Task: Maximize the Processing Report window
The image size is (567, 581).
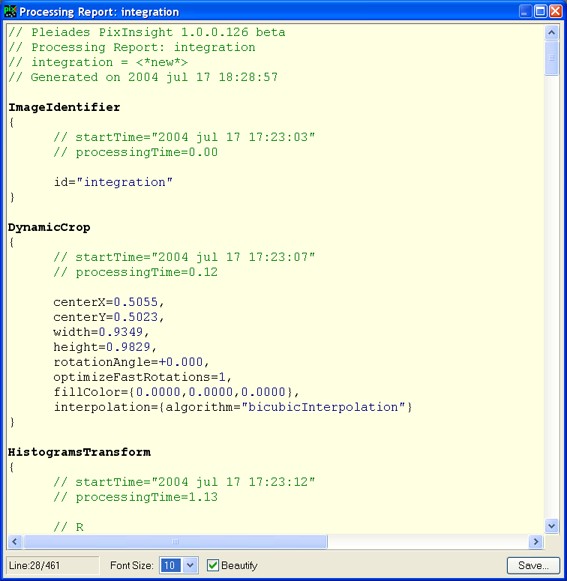Action: [540, 11]
